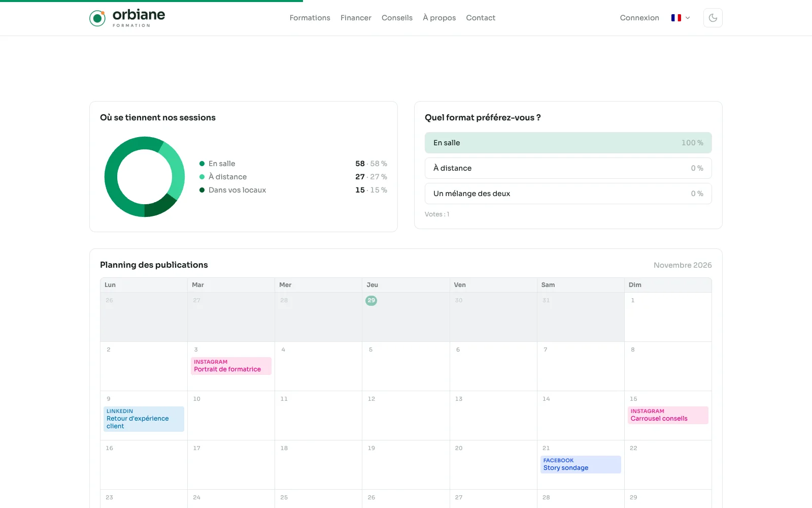Open the French flag language selector
Viewport: 812px width, 508px height.
pos(681,18)
